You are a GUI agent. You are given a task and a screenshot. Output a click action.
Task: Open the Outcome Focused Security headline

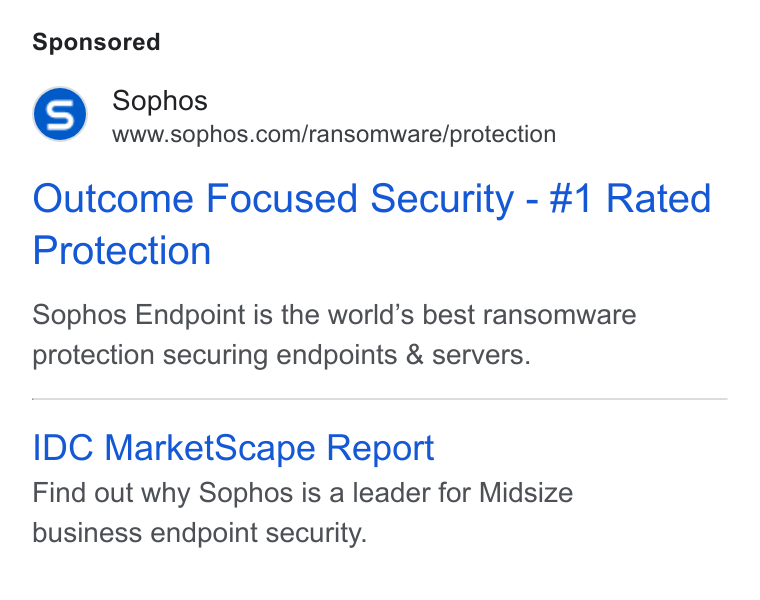pyautogui.click(x=371, y=224)
